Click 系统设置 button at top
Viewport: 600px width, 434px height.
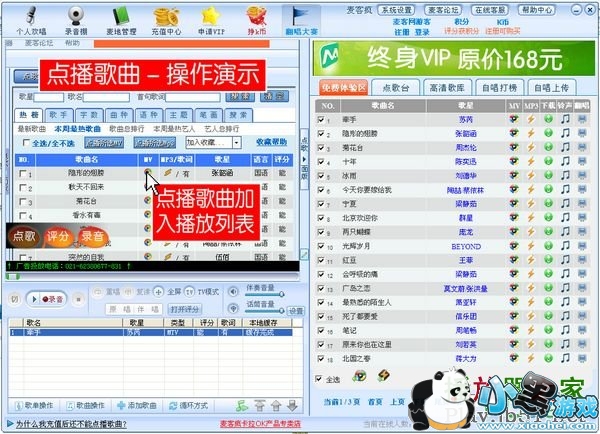[396, 10]
